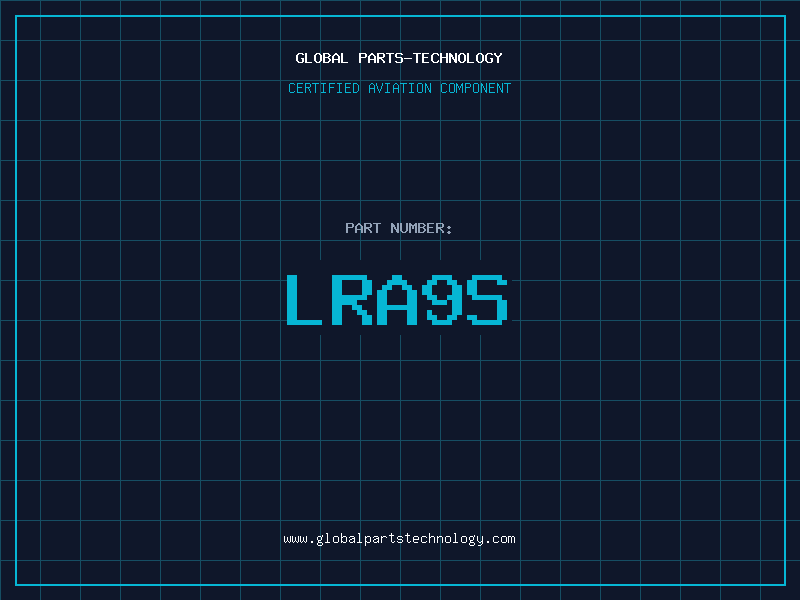Select the PARTS word in the company title

pos(382,58)
